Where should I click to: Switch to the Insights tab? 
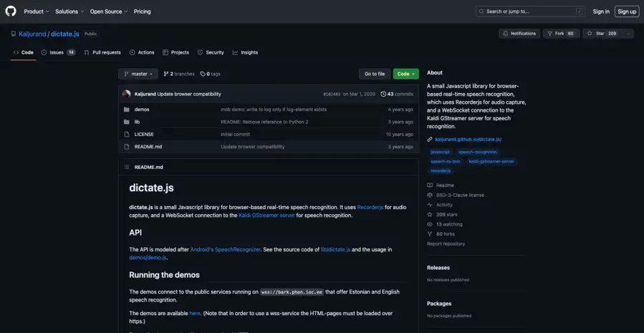(245, 52)
